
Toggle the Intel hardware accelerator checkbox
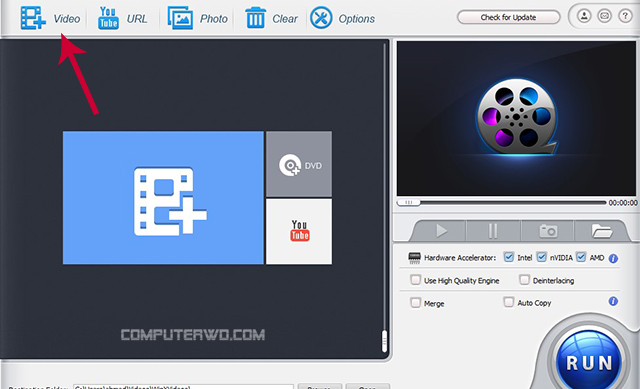[509, 257]
